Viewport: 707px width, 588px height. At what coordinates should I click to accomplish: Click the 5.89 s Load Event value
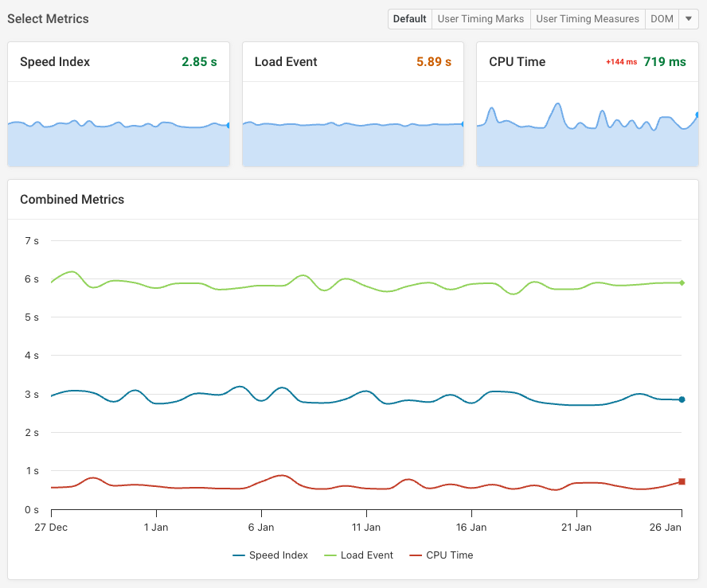[x=434, y=61]
